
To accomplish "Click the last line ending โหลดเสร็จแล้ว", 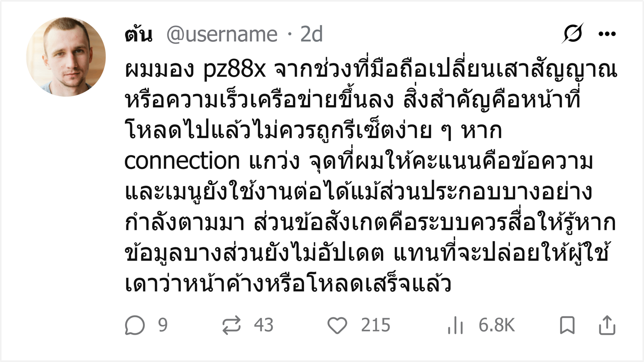I will (288, 283).
